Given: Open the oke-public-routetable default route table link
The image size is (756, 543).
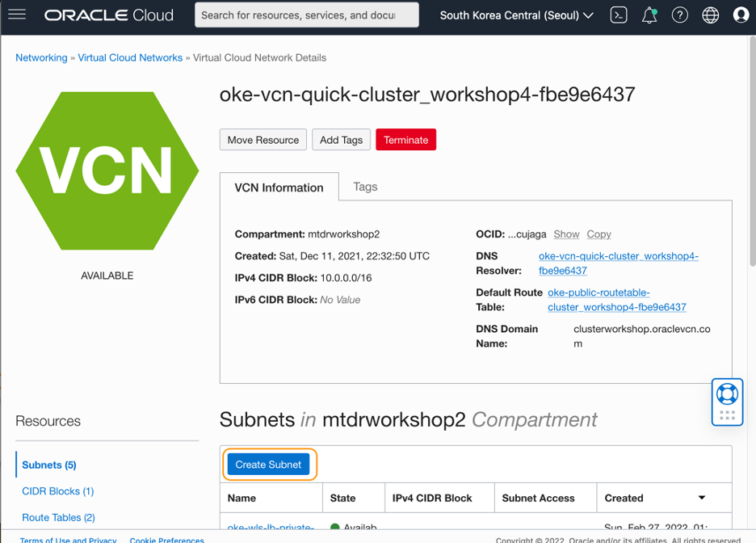Looking at the screenshot, I should [617, 300].
